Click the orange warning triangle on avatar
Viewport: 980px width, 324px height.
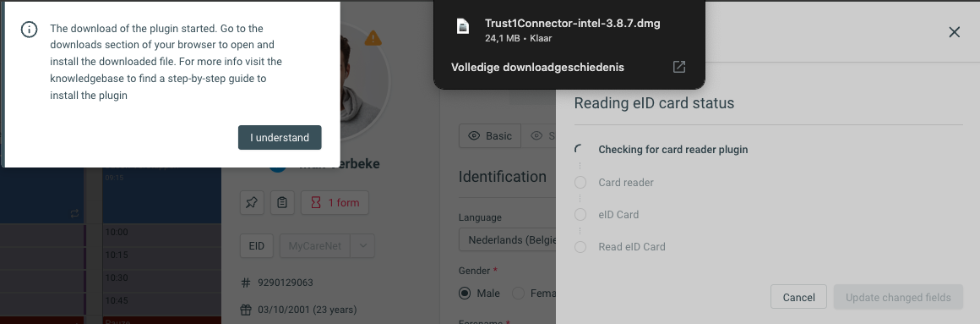tap(373, 38)
